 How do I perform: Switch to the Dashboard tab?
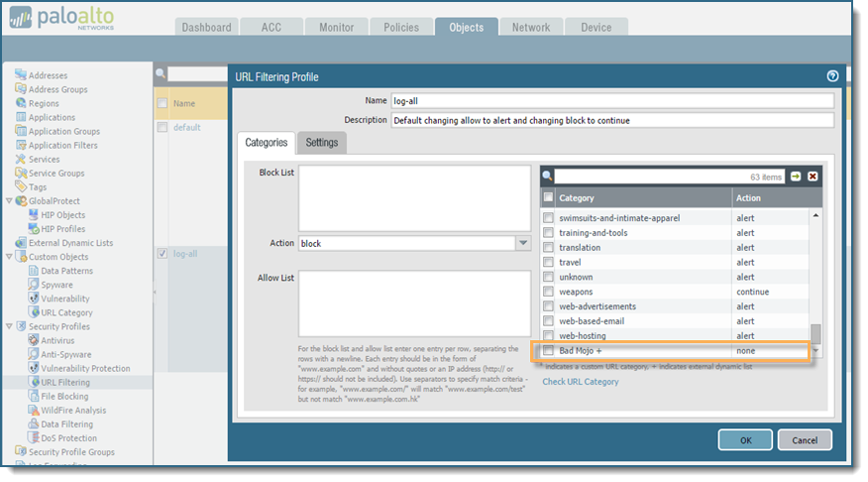[206, 27]
